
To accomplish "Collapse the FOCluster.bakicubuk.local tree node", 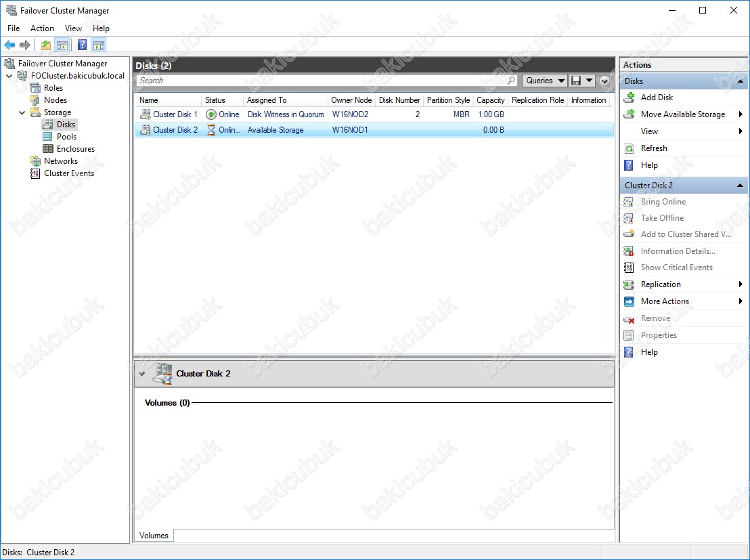I will click(x=9, y=76).
